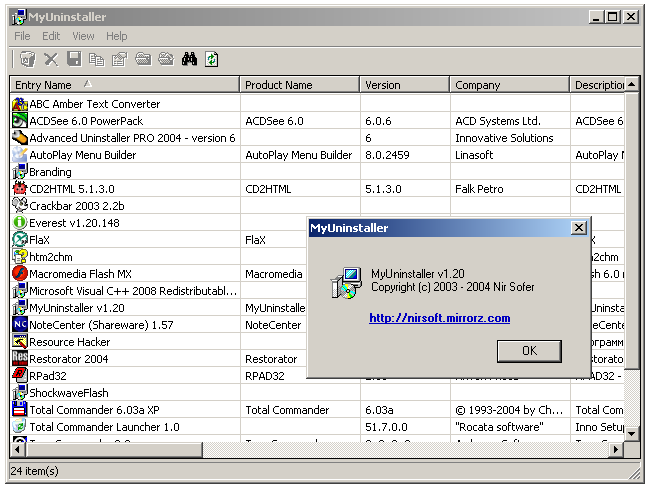This screenshot has width=653, height=492.
Task: Click the Properties toolbar icon
Action: (x=120, y=60)
